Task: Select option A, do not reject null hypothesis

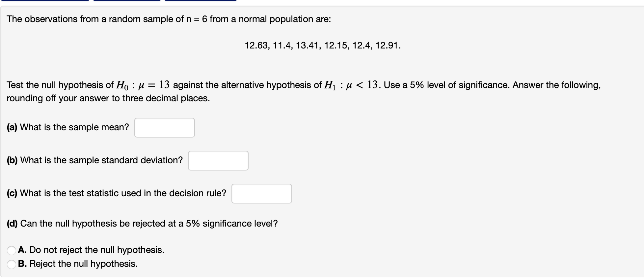Action: point(11,250)
